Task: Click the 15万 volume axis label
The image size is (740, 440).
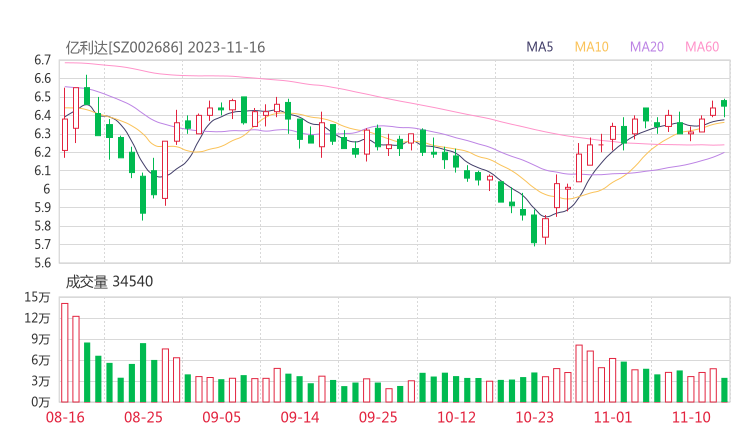Action: (x=37, y=297)
